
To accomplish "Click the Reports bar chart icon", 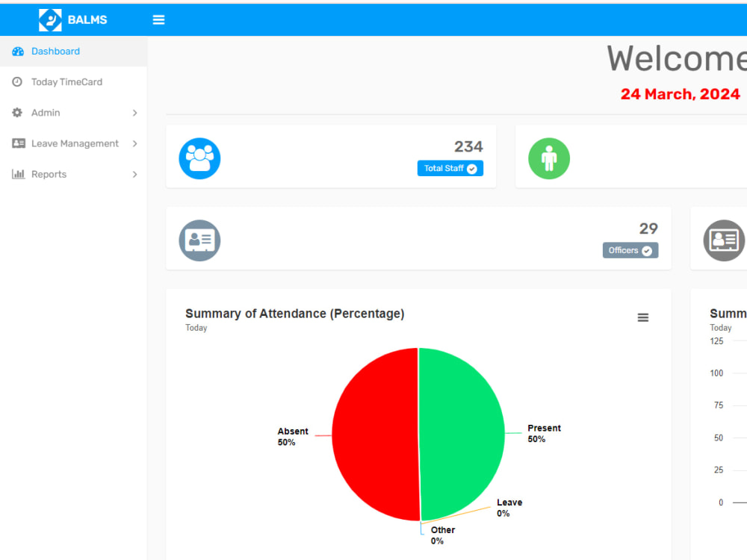I will coord(18,174).
